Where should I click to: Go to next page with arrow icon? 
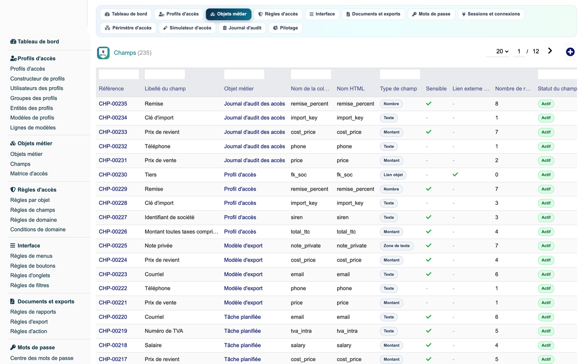550,51
